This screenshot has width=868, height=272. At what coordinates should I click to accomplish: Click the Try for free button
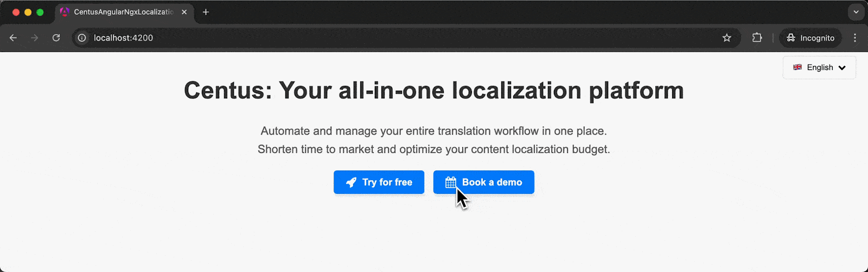click(379, 182)
